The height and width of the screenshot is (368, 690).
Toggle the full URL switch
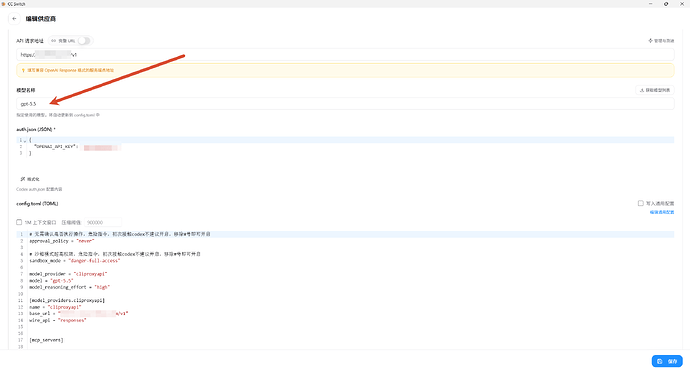pyautogui.click(x=84, y=40)
